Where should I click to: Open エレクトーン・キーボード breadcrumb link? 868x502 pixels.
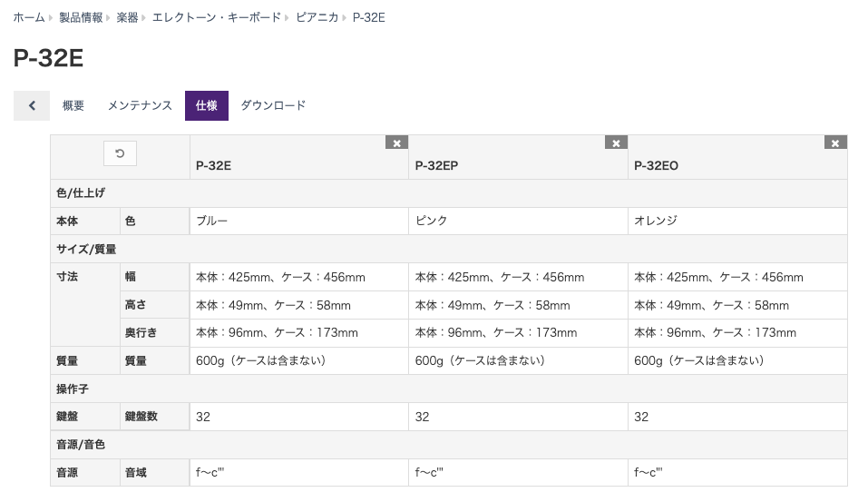217,18
